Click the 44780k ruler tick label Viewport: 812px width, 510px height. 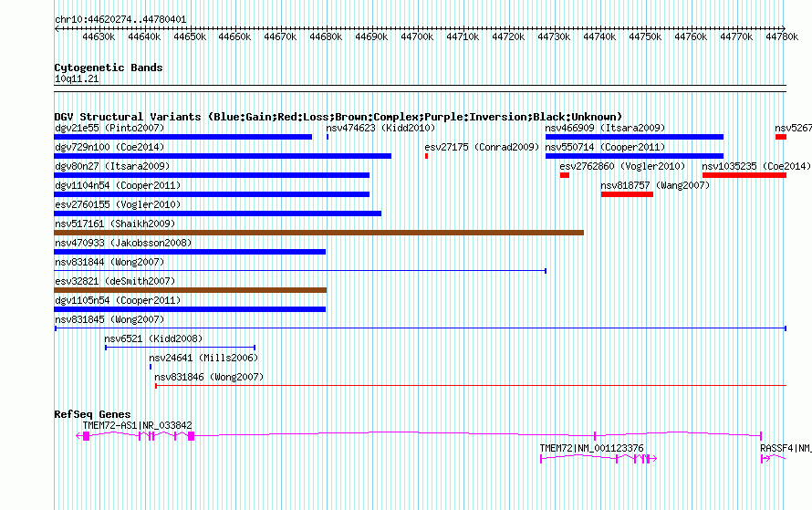point(782,36)
